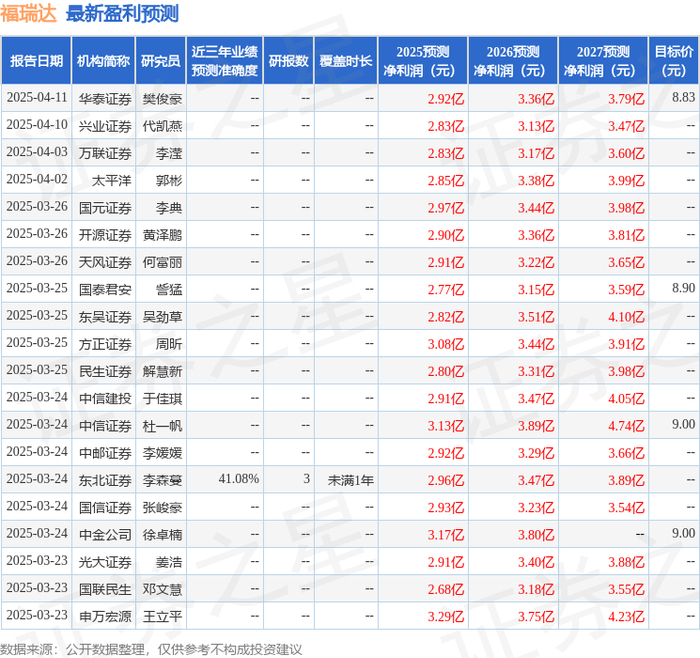Select analyst 张峻豪 cell
This screenshot has width=700, height=658.
162,507
